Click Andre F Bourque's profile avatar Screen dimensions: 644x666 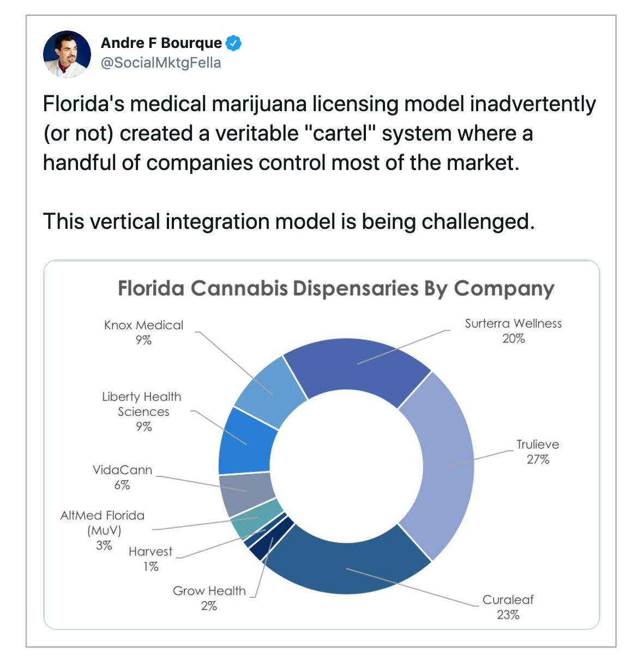[67, 54]
